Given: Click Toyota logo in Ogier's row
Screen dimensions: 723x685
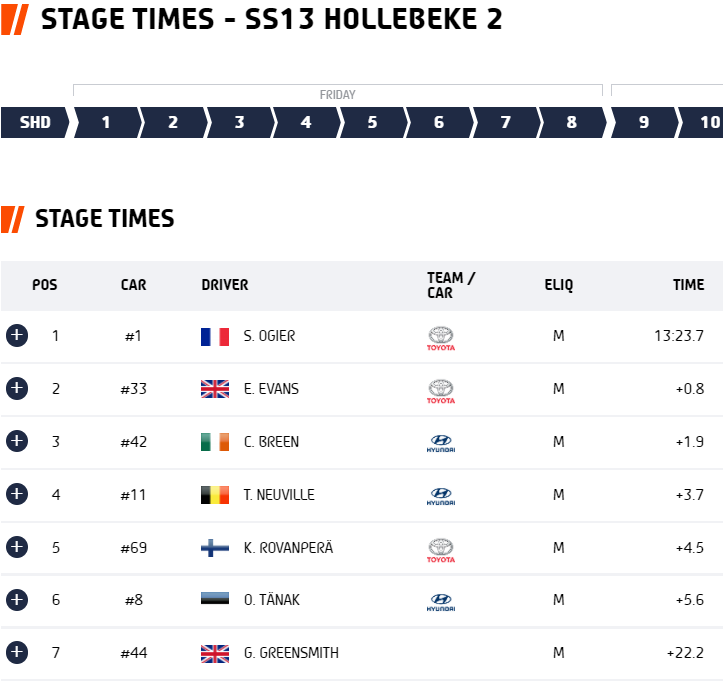Looking at the screenshot, I should click(441, 339).
